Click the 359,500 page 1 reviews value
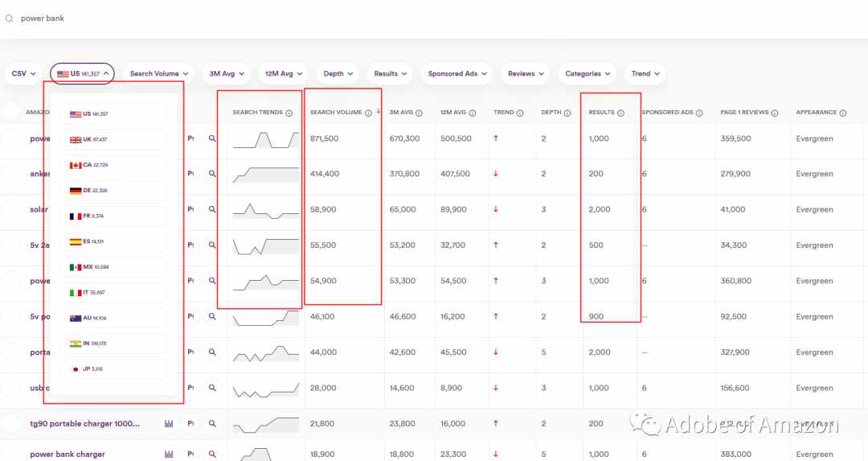Viewport: 868px width, 461px height. coord(735,138)
